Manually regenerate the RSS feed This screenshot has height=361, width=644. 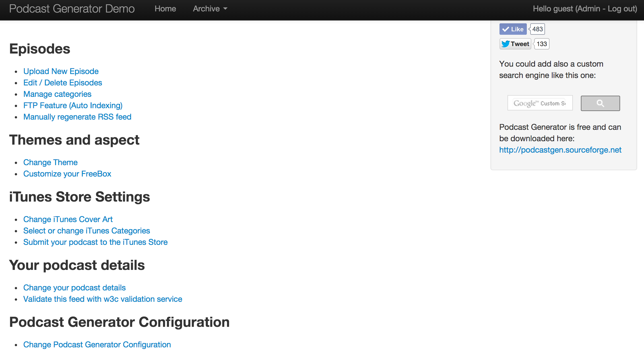tap(77, 117)
